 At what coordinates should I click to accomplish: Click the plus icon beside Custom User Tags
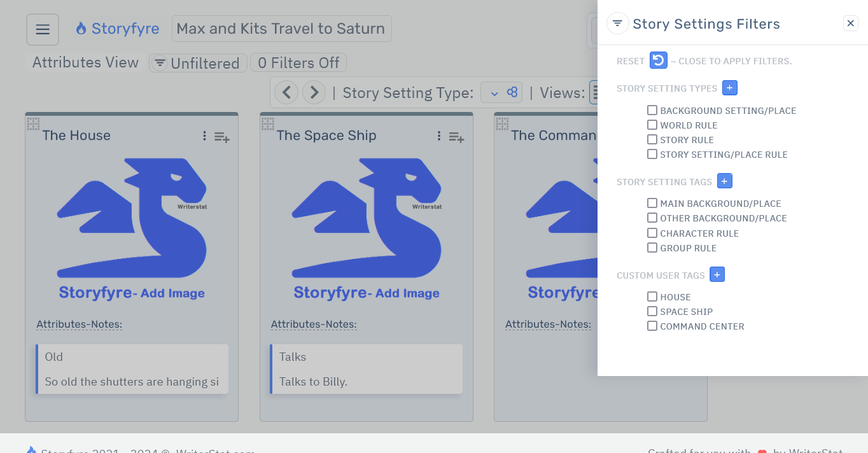[717, 274]
